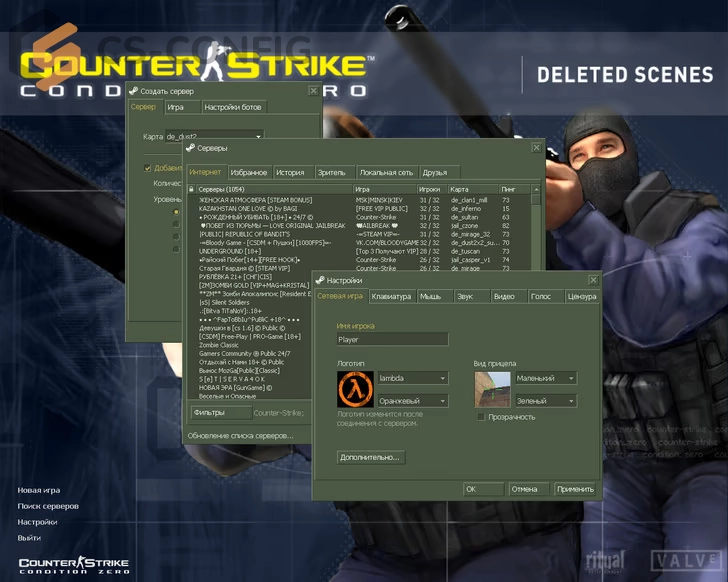Viewport: 728px width, 582px height.
Task: Click the OK button in Настройки
Action: tap(483, 489)
